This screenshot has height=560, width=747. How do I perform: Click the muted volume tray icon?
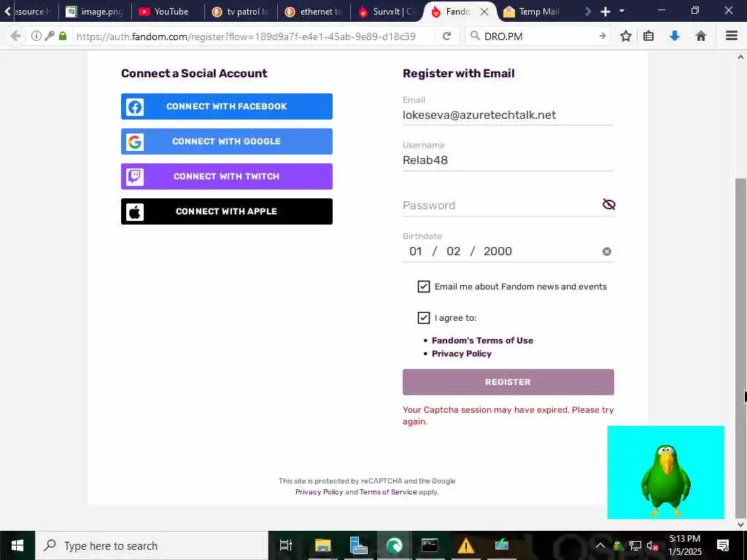pos(651,545)
